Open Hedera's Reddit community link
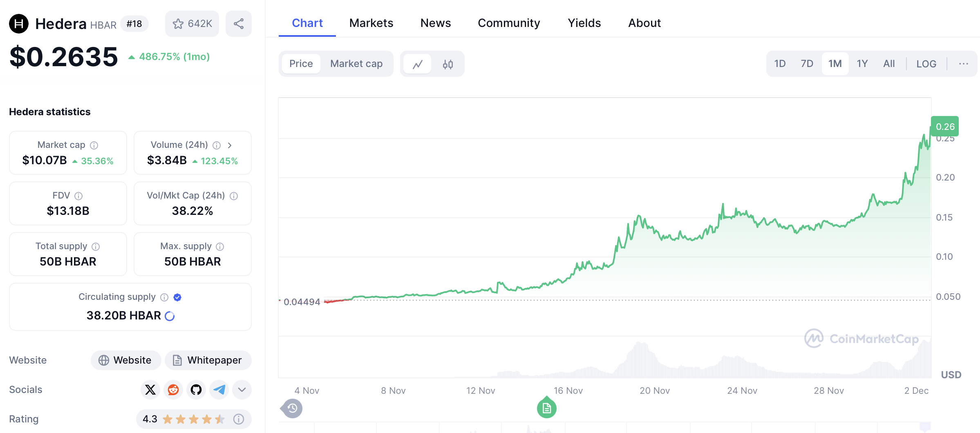The width and height of the screenshot is (980, 433). pos(173,390)
